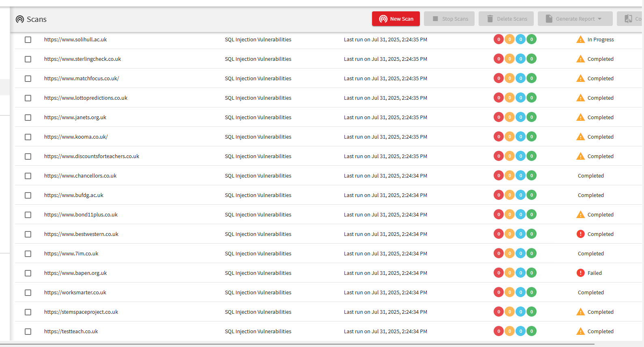Click orange count badge for bufdg.ac.uk
The height and width of the screenshot is (347, 644).
click(509, 195)
